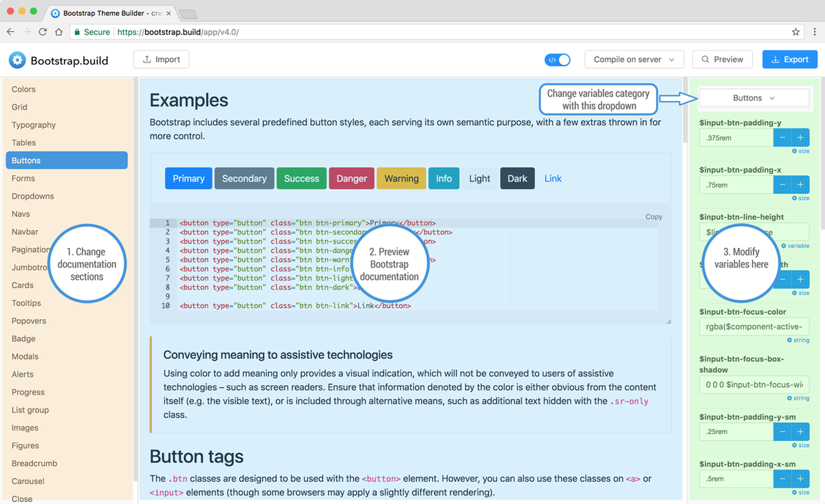Open the Colors documentation section
The image size is (825, 504).
click(23, 89)
